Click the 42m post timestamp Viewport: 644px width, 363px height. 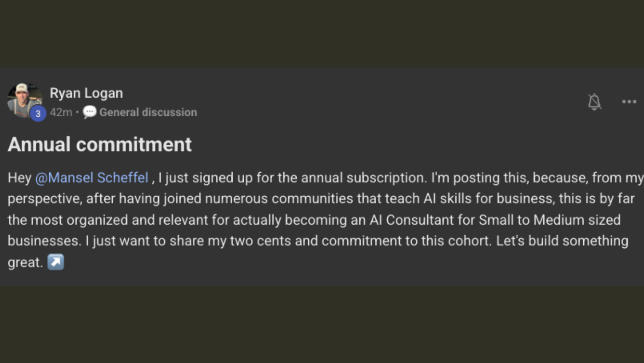(61, 112)
